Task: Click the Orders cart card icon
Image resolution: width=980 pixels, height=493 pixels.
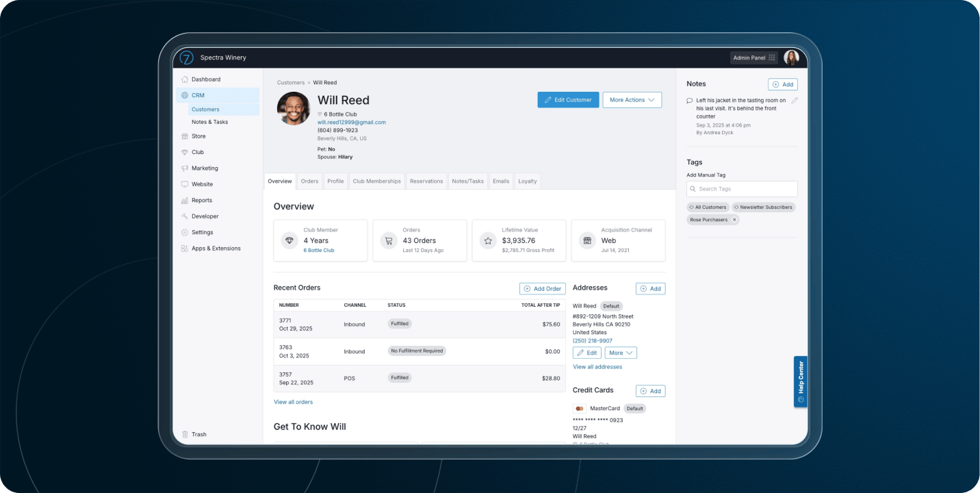Action: pyautogui.click(x=389, y=240)
